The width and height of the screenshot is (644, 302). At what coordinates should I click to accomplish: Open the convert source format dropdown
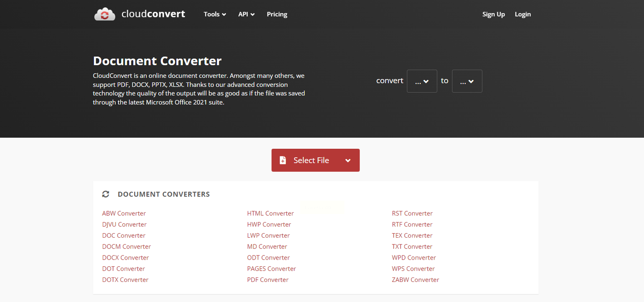click(x=422, y=81)
